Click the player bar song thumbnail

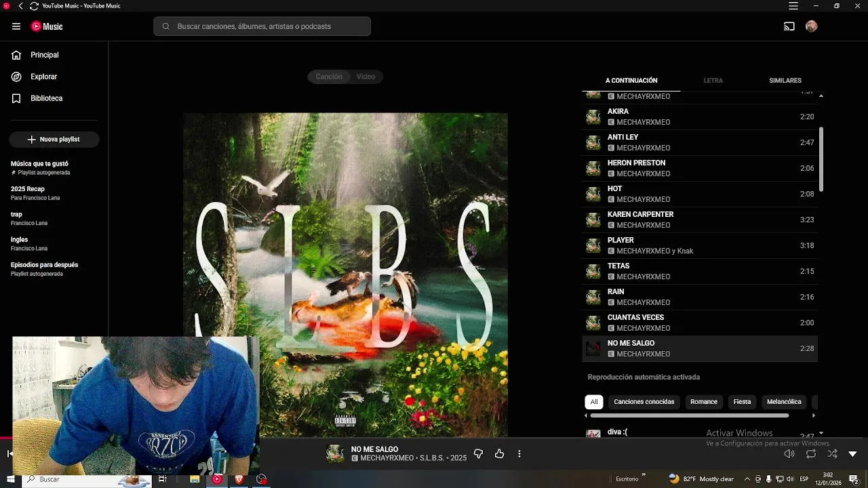pos(335,454)
